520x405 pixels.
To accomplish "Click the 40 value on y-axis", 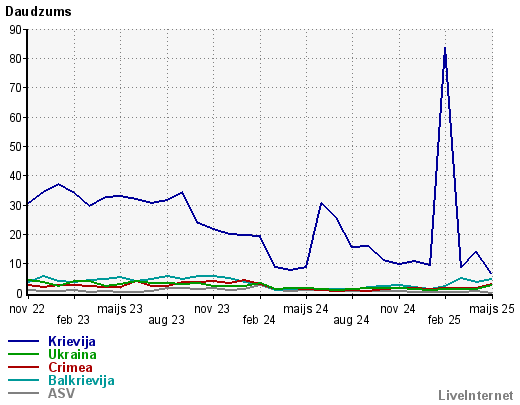I will [15, 176].
